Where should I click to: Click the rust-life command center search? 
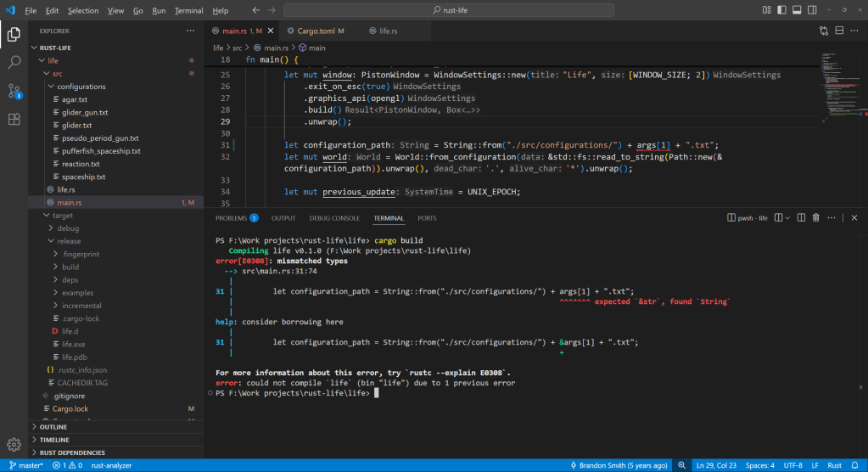(x=449, y=10)
